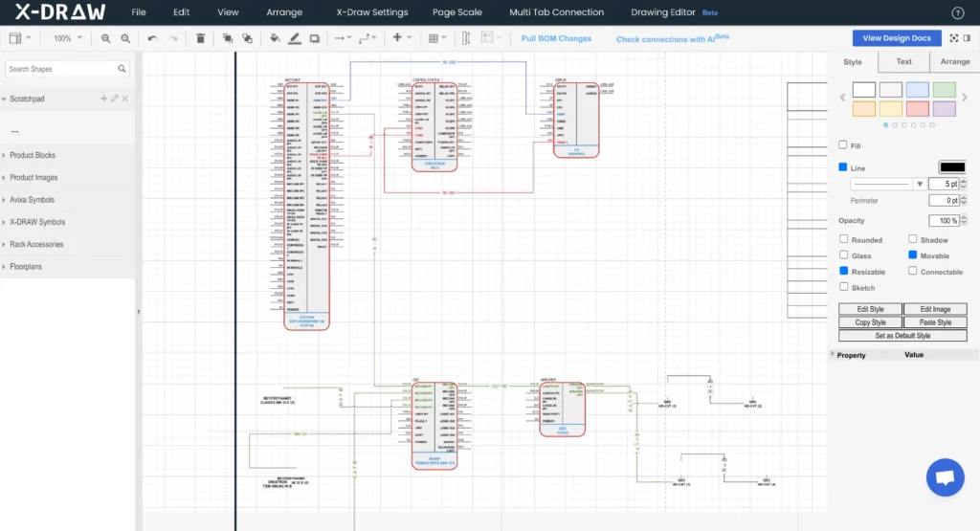Screen dimensions: 980x531
Task: Toggle the shadow rectangle icon
Action: (x=315, y=38)
